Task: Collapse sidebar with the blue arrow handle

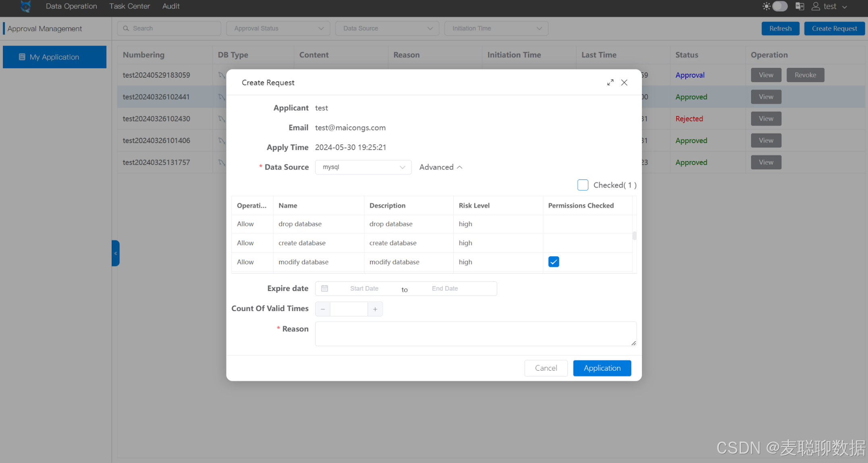Action: click(116, 253)
